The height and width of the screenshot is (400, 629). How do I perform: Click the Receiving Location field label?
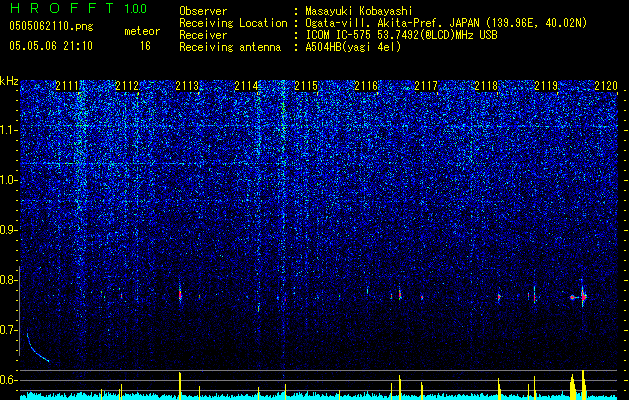coord(233,23)
